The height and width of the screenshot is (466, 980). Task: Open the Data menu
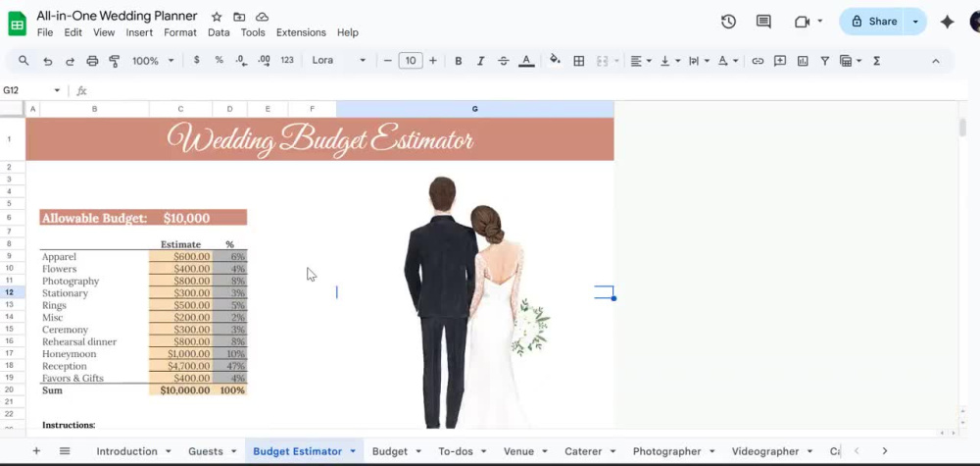point(219,32)
